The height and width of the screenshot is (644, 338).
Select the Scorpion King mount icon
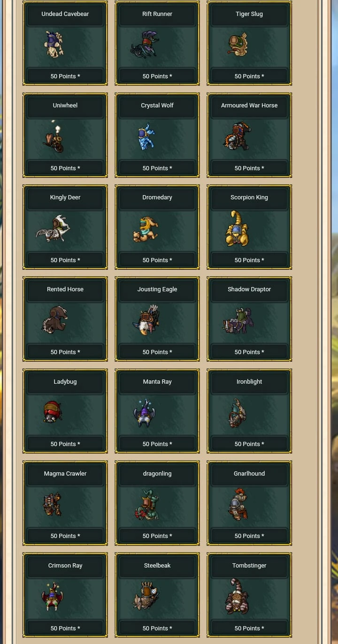237,228
